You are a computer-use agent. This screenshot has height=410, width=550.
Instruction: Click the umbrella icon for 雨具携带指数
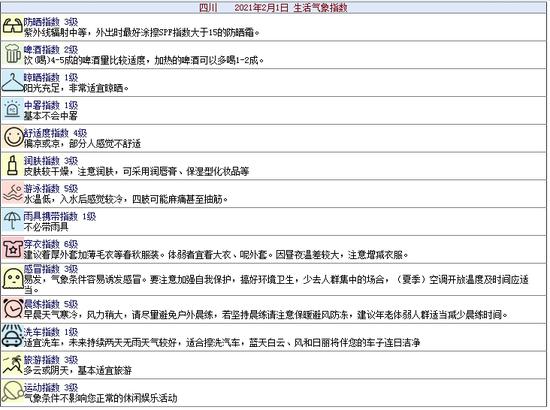pyautogui.click(x=13, y=221)
